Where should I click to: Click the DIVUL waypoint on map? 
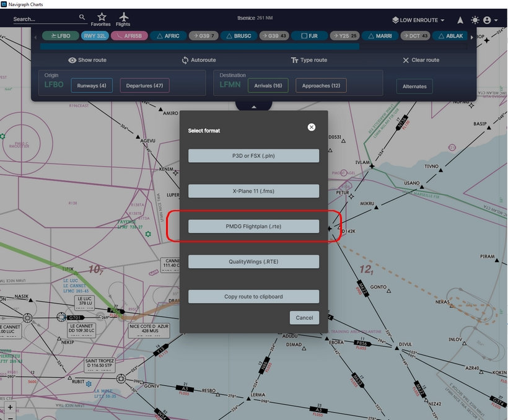click(397, 348)
